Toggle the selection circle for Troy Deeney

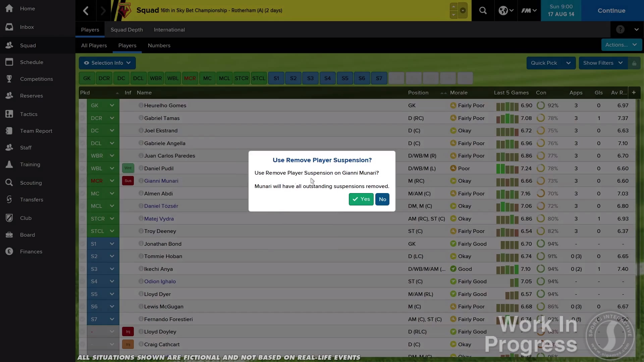(83, 231)
